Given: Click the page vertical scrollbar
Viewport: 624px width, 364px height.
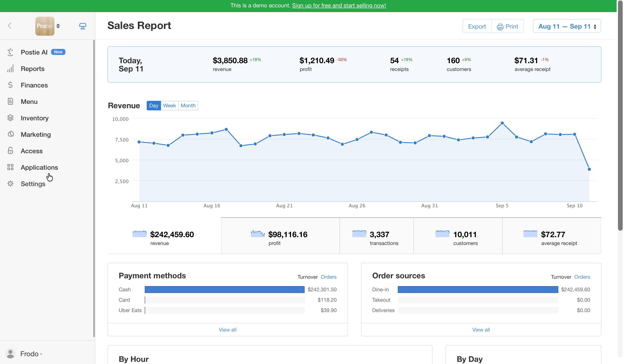Looking at the screenshot, I should pyautogui.click(x=620, y=116).
